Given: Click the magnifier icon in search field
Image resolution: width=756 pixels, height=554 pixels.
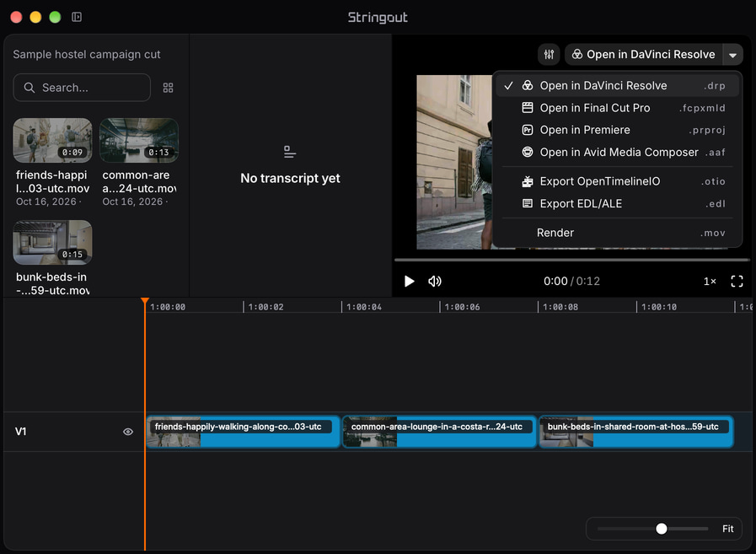Looking at the screenshot, I should pos(29,88).
